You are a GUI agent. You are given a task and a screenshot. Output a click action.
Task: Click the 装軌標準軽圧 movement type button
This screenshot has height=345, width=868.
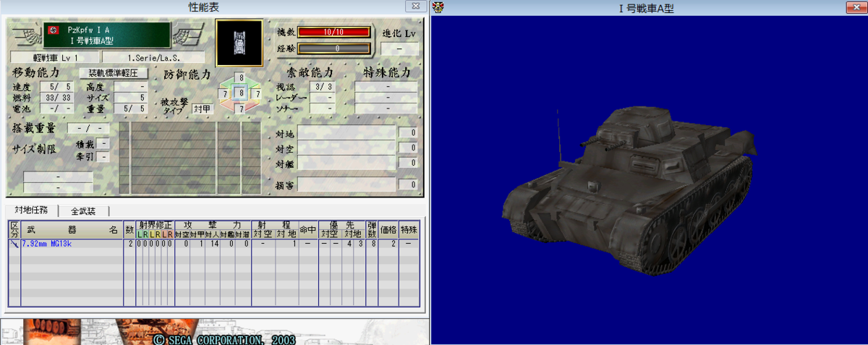pos(113,73)
